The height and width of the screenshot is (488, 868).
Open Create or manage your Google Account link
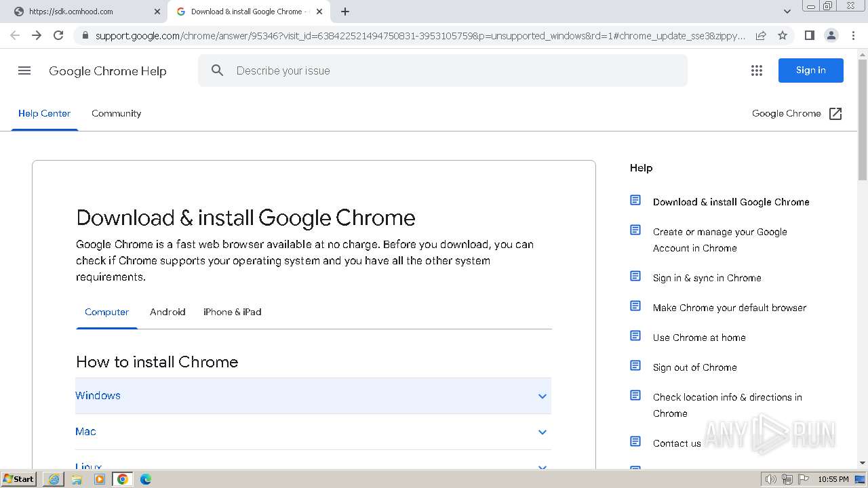[720, 240]
